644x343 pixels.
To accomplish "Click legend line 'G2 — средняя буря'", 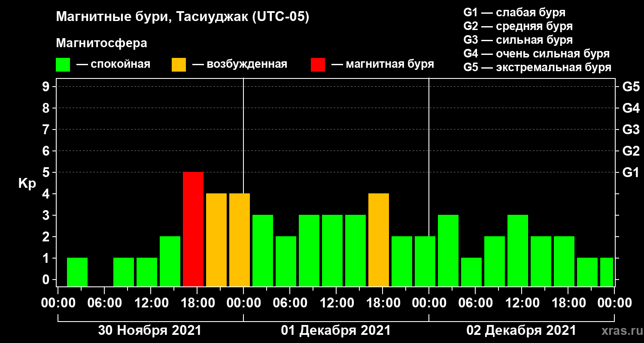I will point(518,26).
